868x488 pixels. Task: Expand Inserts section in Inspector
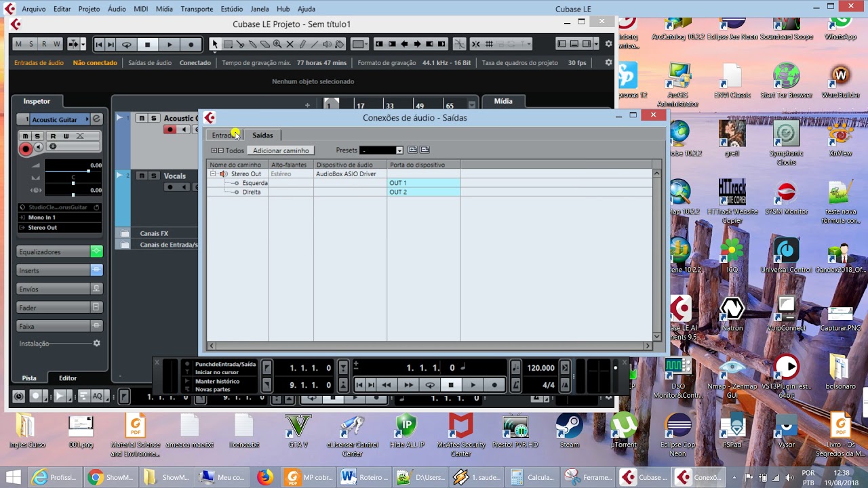point(54,270)
